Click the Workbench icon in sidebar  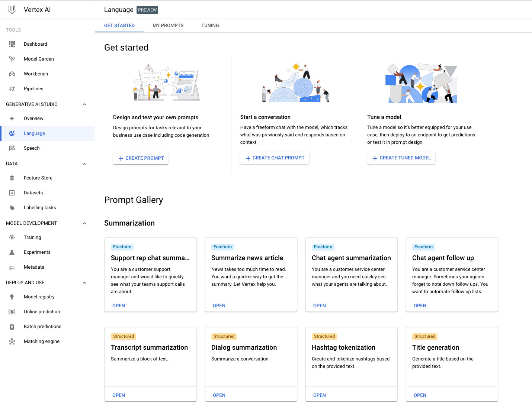click(12, 74)
